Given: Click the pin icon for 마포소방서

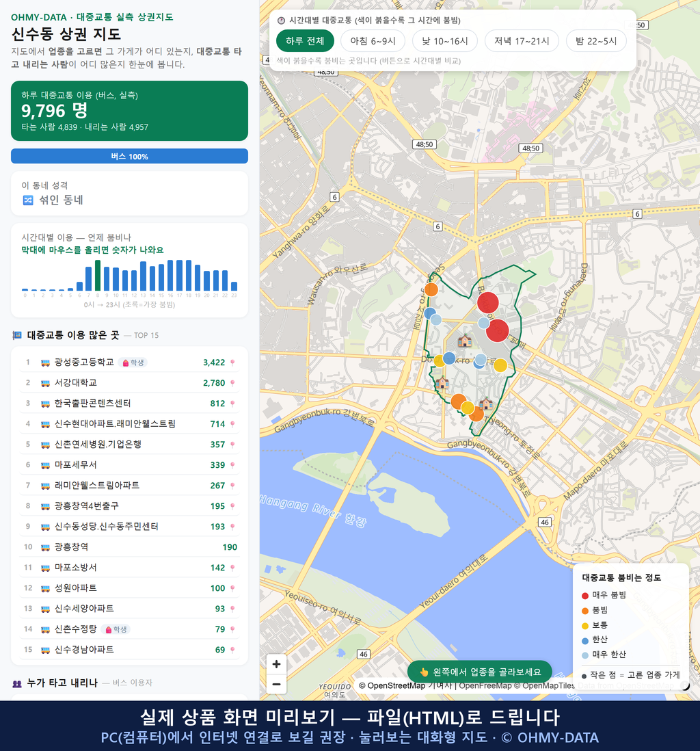Looking at the screenshot, I should click(232, 568).
